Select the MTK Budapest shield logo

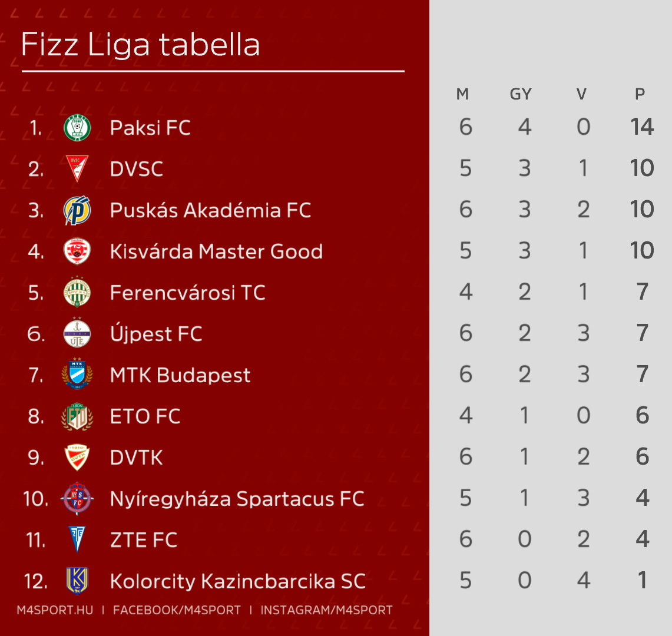pos(77,374)
